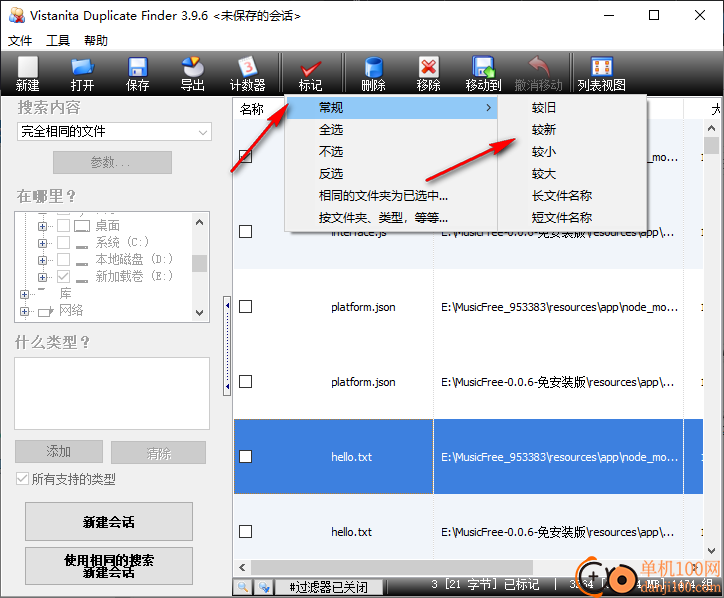The width and height of the screenshot is (724, 598).
Task: Check the 系统 (C:) checkbox
Action: [x=64, y=242]
